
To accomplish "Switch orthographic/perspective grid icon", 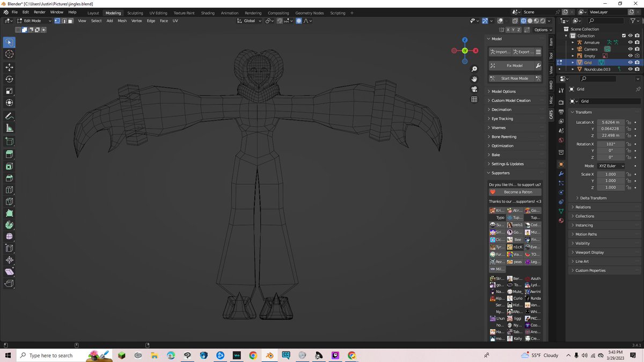I will pos(474,99).
